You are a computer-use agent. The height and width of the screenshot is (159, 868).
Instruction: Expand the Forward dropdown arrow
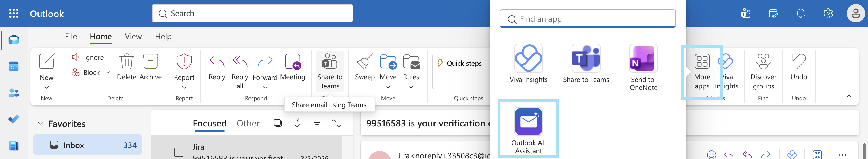pyautogui.click(x=265, y=88)
